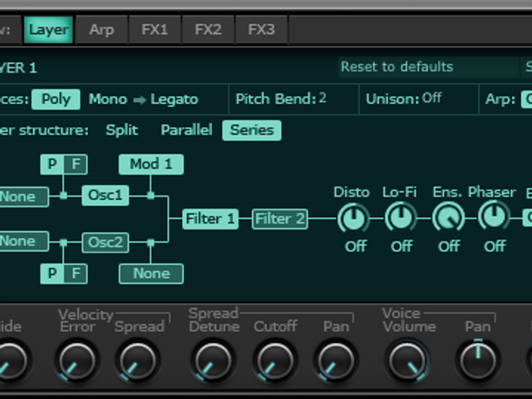Click Off label under Phaser
The width and height of the screenshot is (532, 399).
pyautogui.click(x=495, y=246)
